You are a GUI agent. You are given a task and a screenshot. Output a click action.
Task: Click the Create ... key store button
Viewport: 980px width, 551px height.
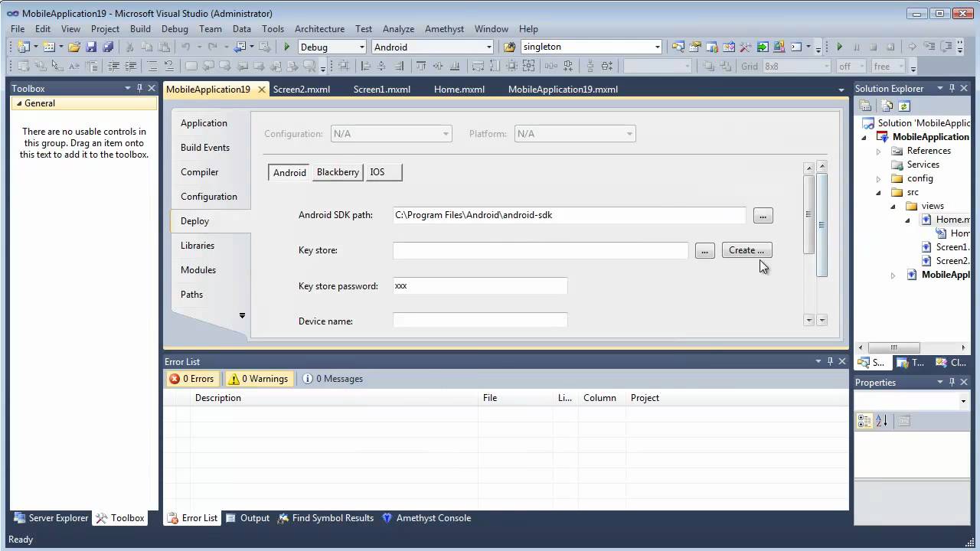(x=746, y=250)
